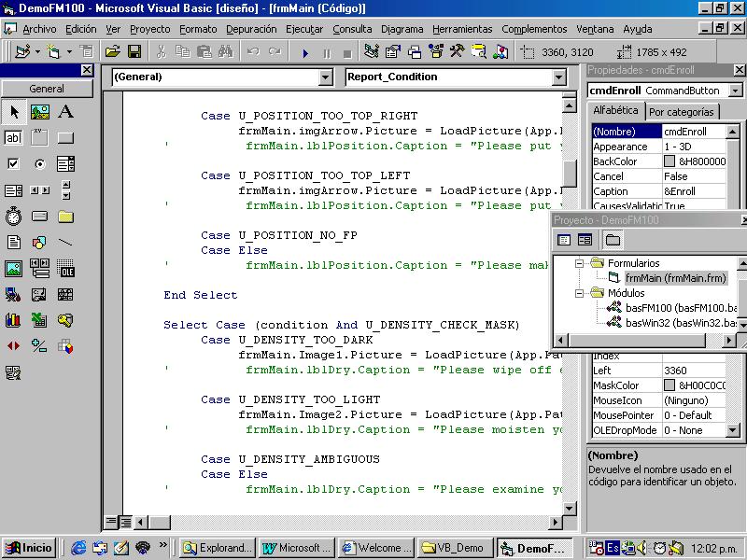Screen dimensions: 747x560
Task: Click the General toolbox header button
Action: tap(47, 89)
